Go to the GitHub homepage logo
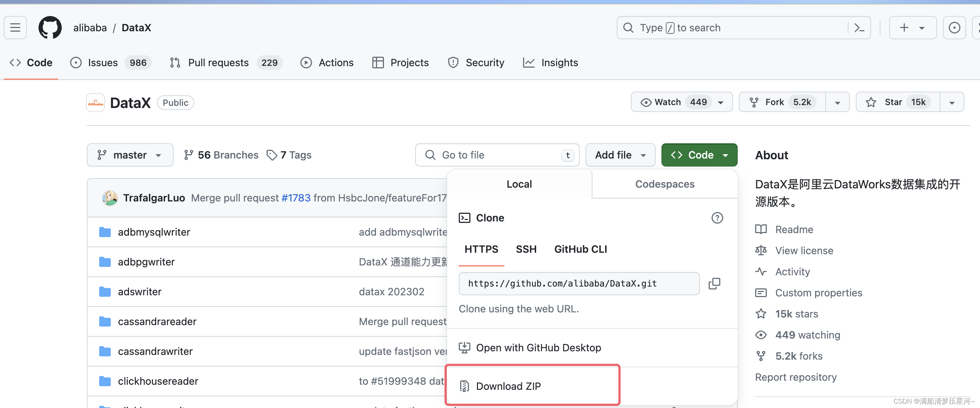This screenshot has height=408, width=980. (x=50, y=27)
